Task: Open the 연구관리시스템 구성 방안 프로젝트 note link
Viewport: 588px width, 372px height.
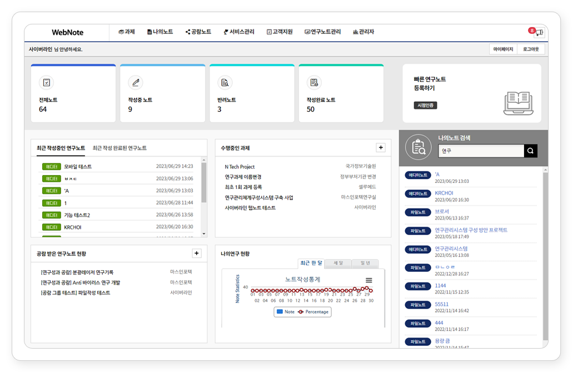Action: (471, 230)
